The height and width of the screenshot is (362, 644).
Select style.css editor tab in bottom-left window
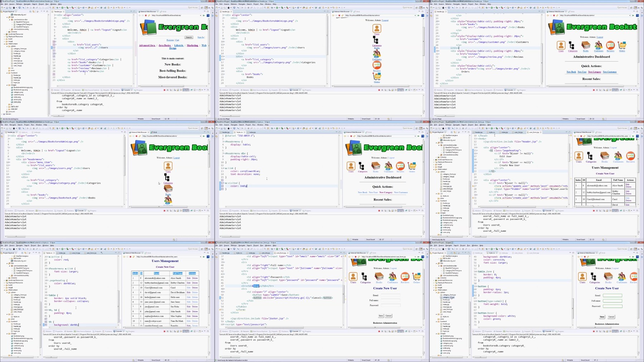point(50,253)
